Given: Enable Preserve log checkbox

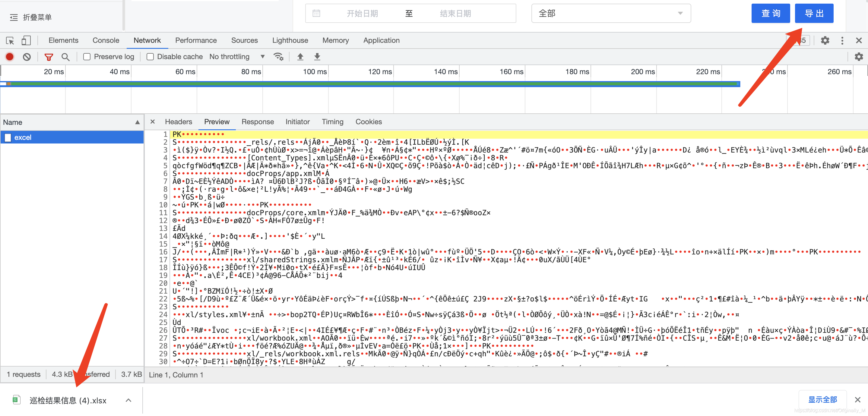Looking at the screenshot, I should click(87, 57).
